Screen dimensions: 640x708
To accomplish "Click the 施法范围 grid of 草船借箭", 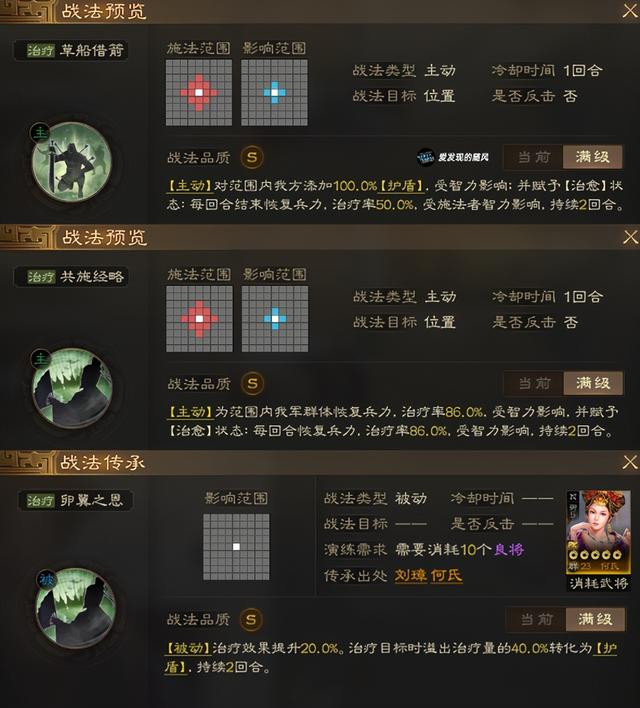I will click(199, 93).
